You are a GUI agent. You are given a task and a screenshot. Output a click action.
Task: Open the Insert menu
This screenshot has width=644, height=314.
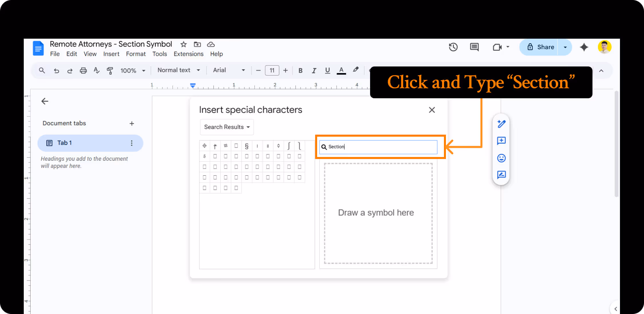(111, 54)
